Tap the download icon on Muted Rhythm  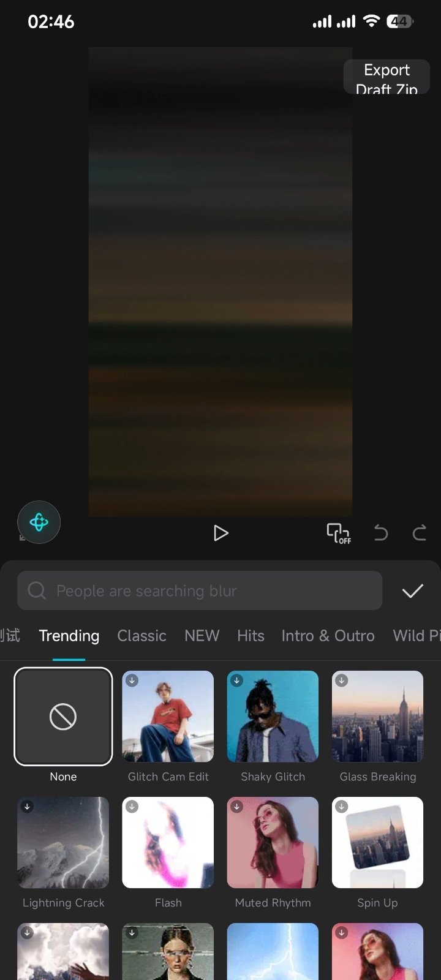tap(236, 807)
